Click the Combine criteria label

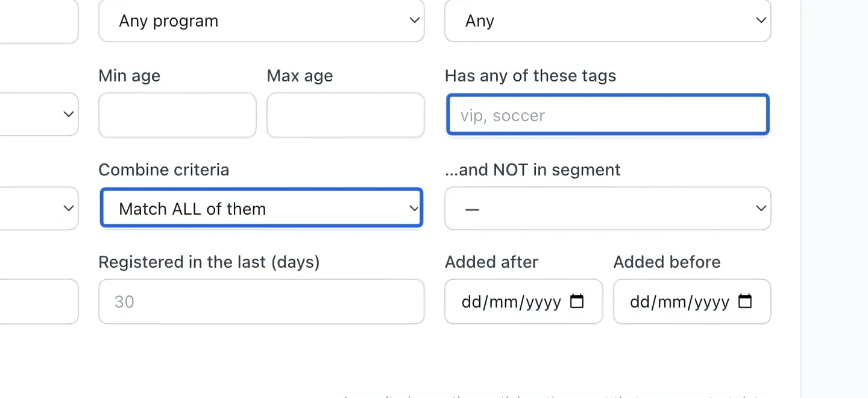click(164, 170)
